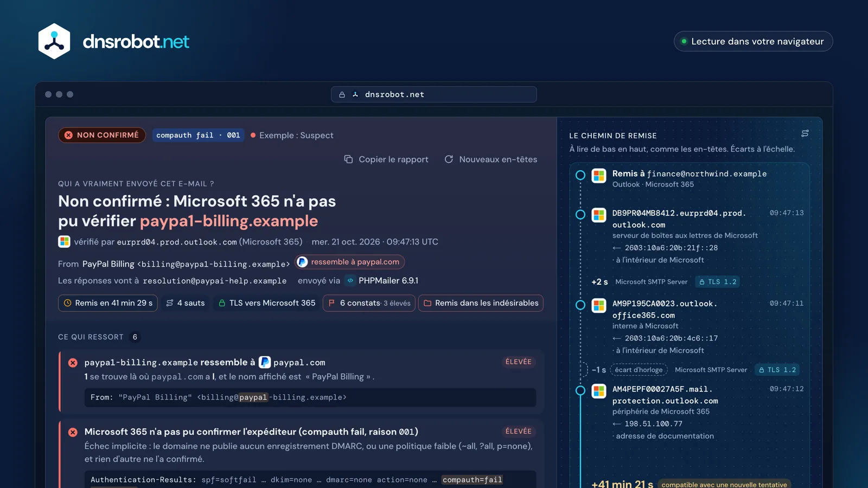Click the DB9PR04MB8412 hop Microsoft icon

[599, 215]
